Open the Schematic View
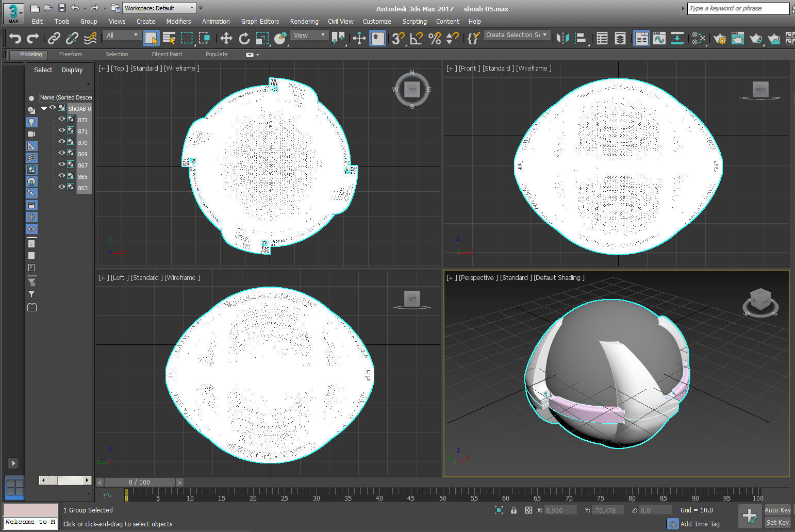This screenshot has width=795, height=532. coord(677,38)
